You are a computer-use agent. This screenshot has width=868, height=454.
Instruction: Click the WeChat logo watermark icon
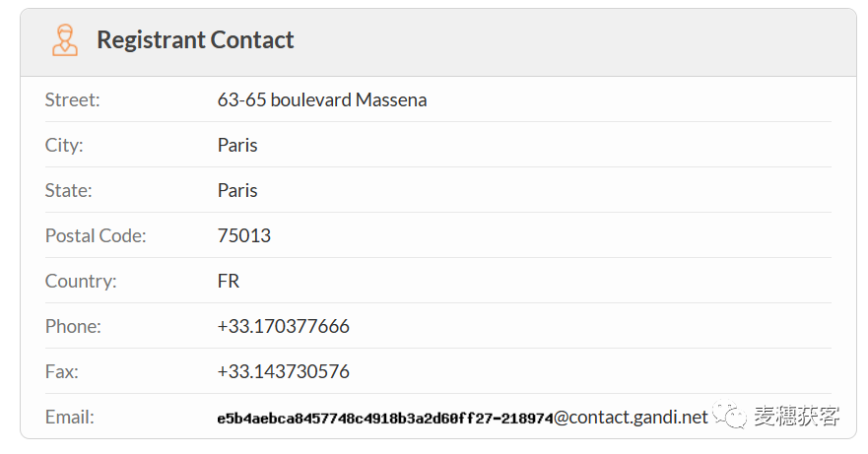pos(728,415)
